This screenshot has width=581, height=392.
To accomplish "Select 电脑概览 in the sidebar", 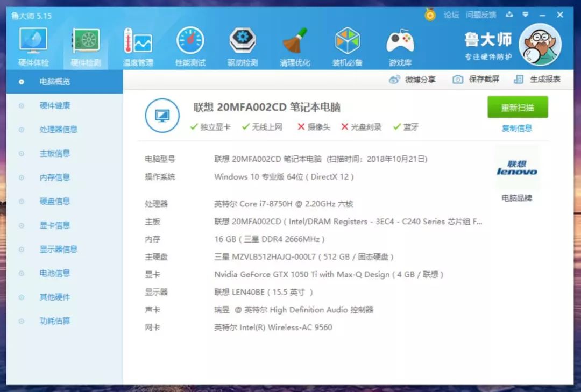I will coord(65,82).
